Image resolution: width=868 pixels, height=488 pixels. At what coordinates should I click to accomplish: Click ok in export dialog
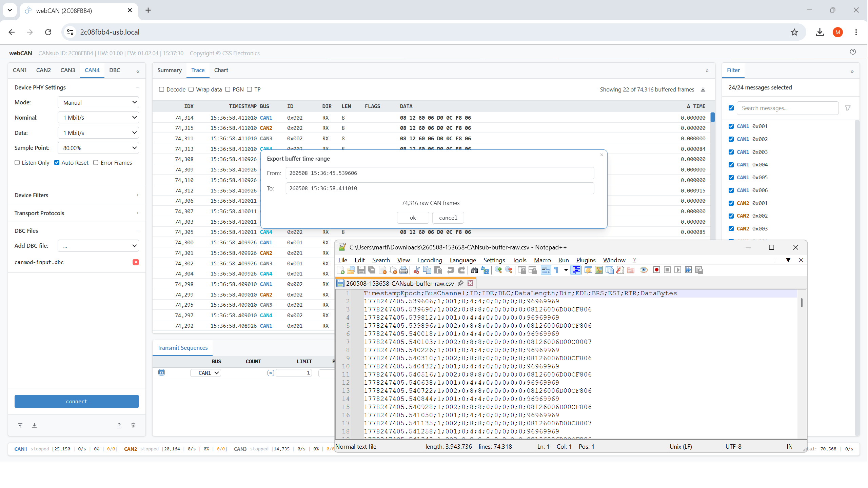click(x=413, y=218)
